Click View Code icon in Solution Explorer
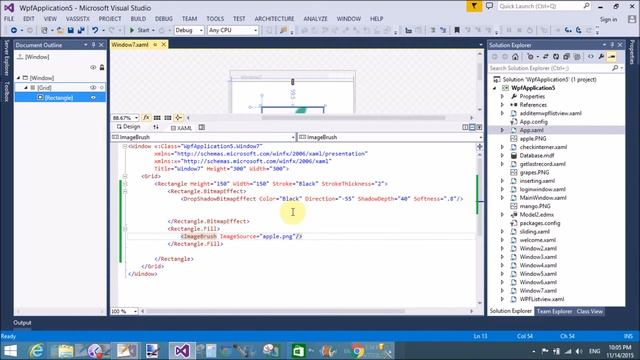The image size is (640, 360). [x=591, y=57]
